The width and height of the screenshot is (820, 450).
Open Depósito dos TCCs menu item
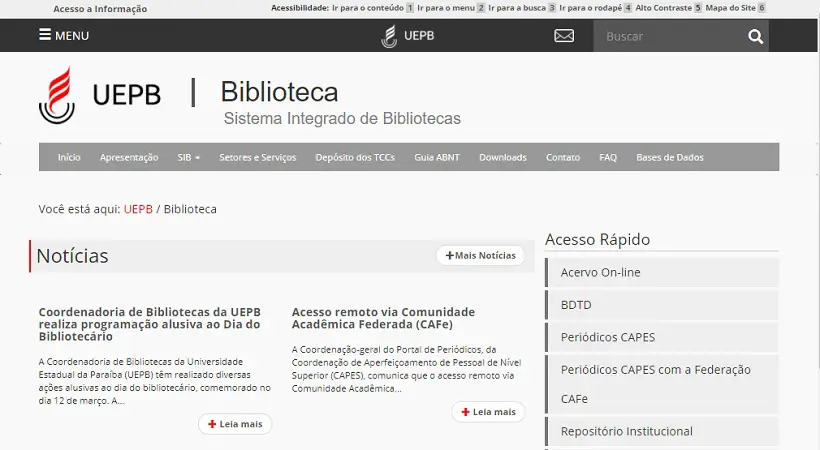click(355, 157)
